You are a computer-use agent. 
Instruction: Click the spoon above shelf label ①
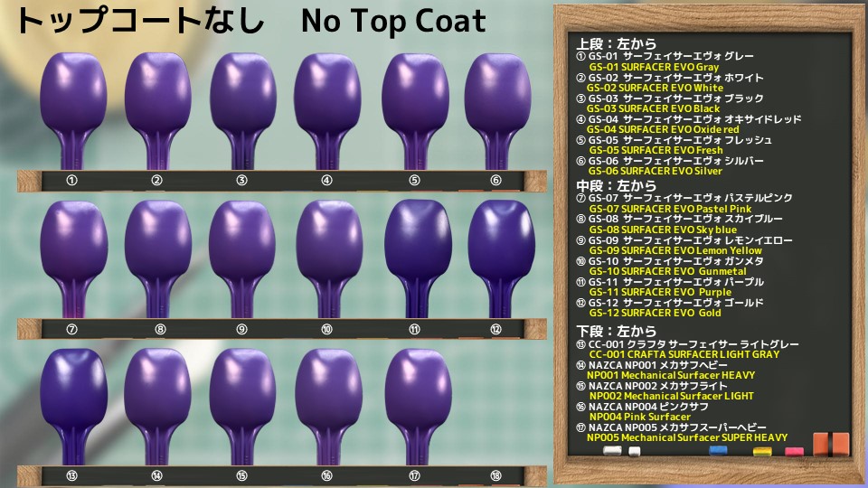pos(73,110)
